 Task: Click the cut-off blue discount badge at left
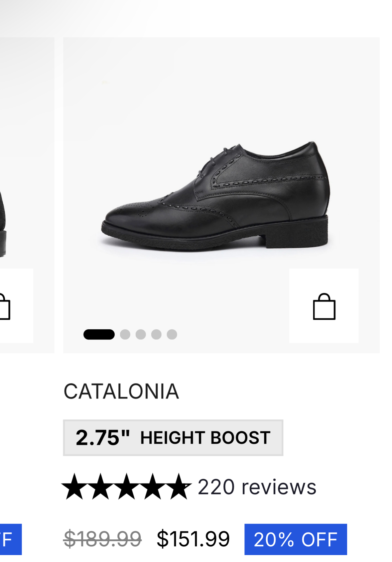9,539
